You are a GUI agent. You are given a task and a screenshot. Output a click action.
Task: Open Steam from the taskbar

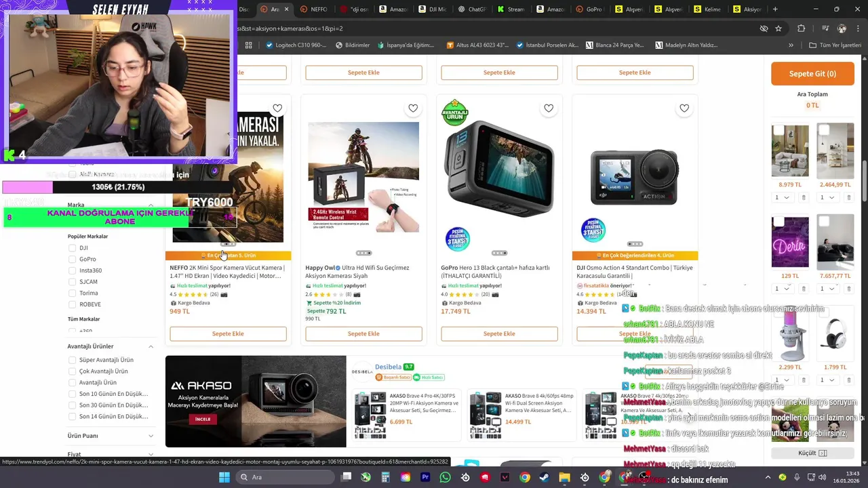(545, 477)
